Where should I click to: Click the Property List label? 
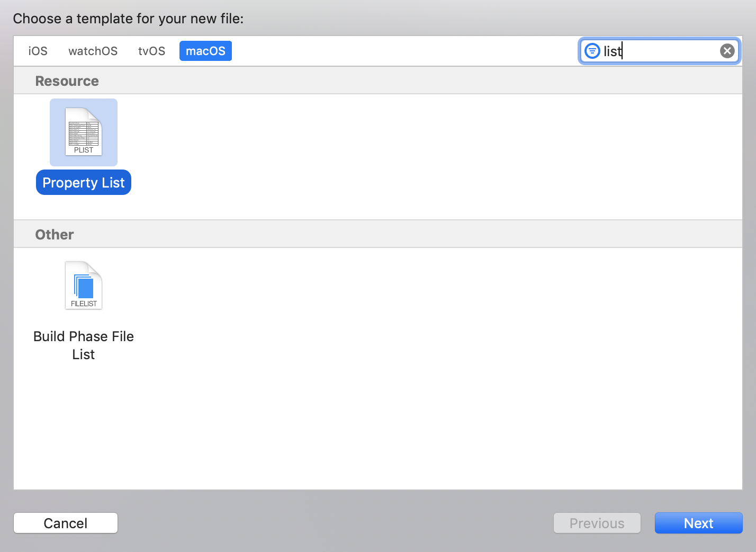pyautogui.click(x=84, y=182)
